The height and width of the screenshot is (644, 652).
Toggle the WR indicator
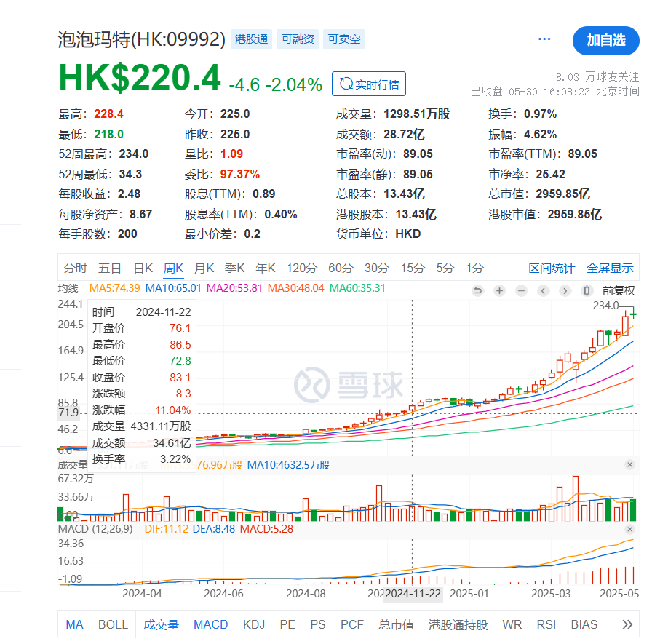pyautogui.click(x=512, y=624)
